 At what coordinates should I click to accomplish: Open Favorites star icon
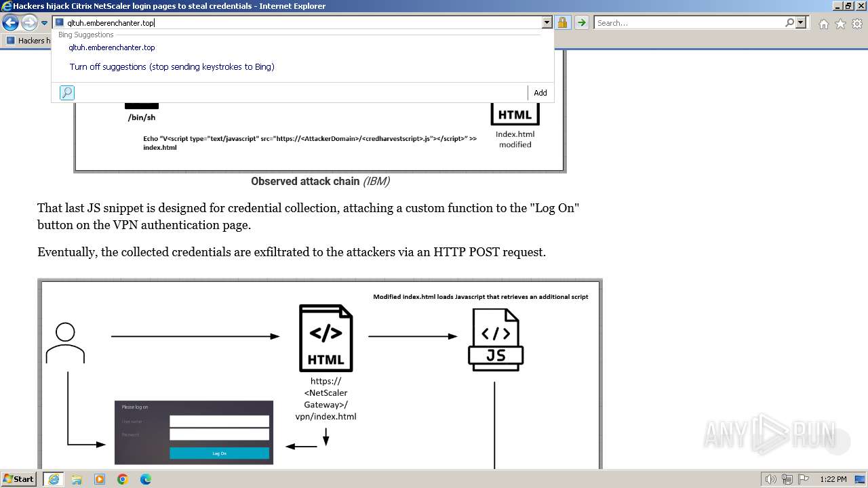tap(840, 24)
